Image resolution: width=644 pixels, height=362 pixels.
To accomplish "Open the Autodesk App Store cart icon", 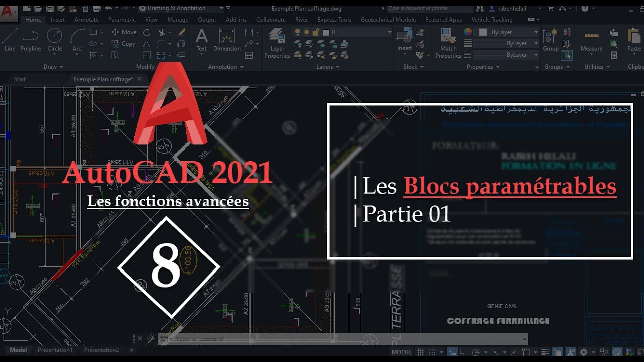I will pyautogui.click(x=552, y=8).
